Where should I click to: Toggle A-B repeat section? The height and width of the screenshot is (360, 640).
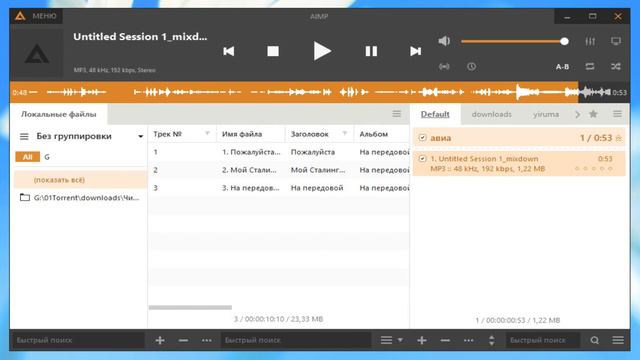(x=562, y=67)
